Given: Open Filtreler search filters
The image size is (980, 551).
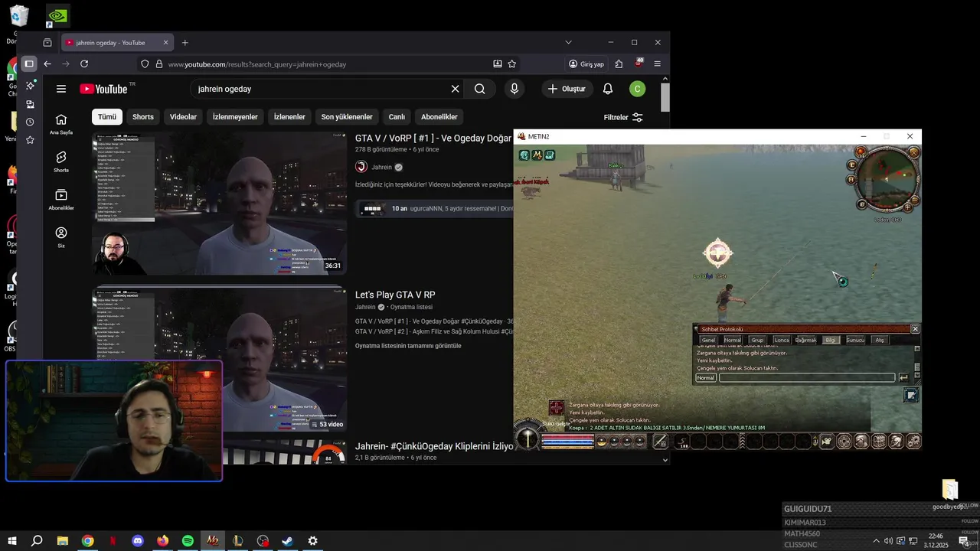Looking at the screenshot, I should point(623,117).
